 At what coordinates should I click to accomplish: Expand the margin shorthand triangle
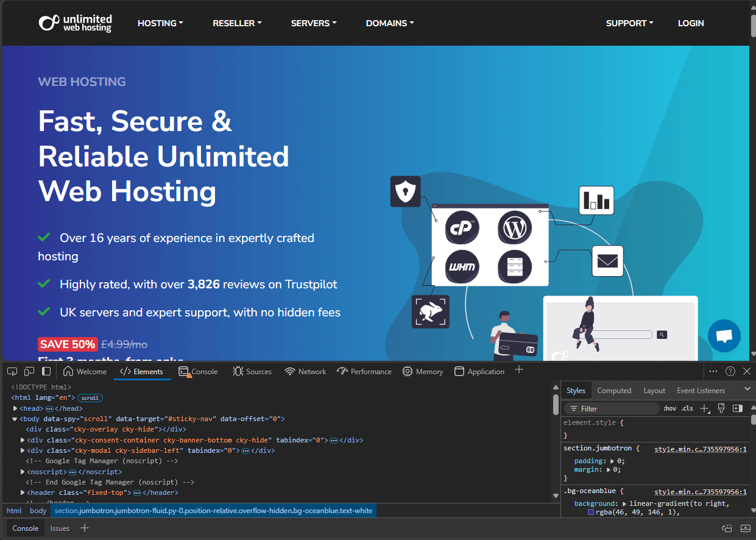[x=608, y=469]
